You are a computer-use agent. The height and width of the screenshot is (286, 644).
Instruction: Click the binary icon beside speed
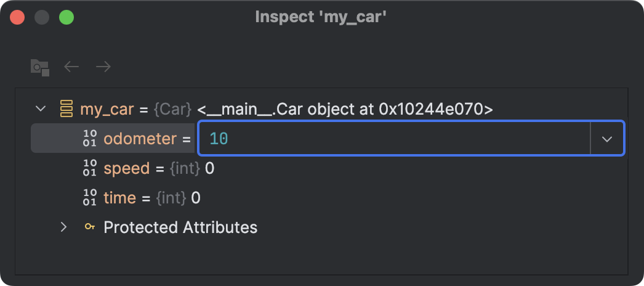(x=90, y=168)
